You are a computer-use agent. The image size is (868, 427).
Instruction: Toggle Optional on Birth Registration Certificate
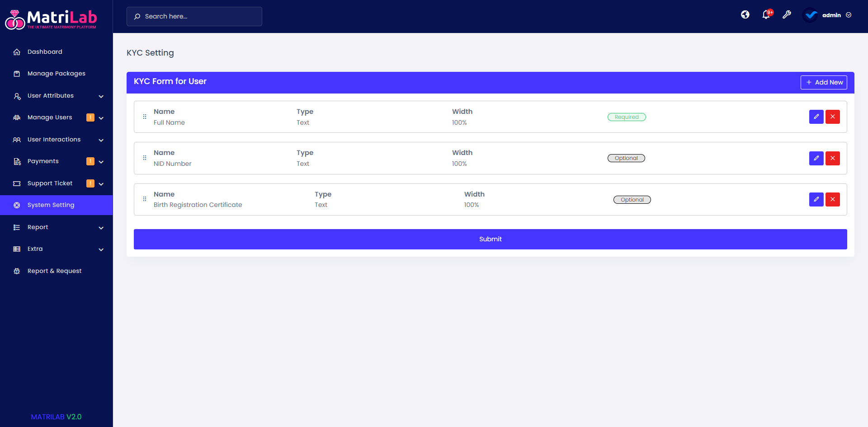pyautogui.click(x=632, y=199)
